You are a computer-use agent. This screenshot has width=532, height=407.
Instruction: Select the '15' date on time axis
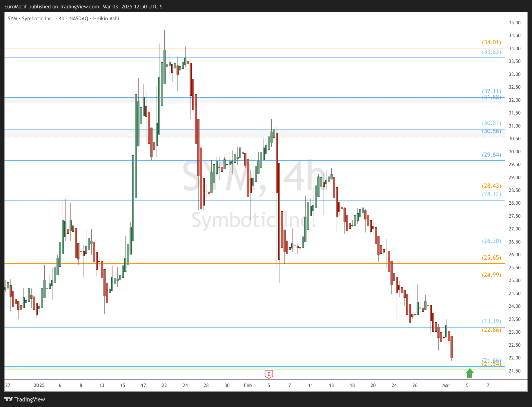pos(123,385)
